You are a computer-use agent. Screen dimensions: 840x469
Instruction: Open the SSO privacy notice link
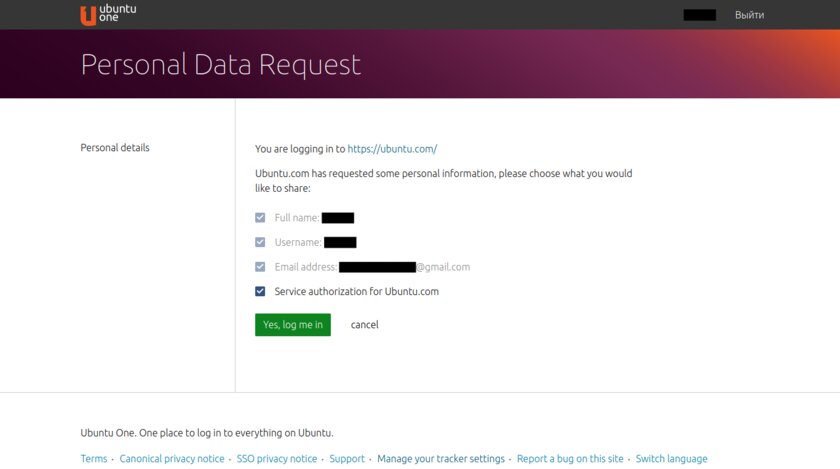277,459
